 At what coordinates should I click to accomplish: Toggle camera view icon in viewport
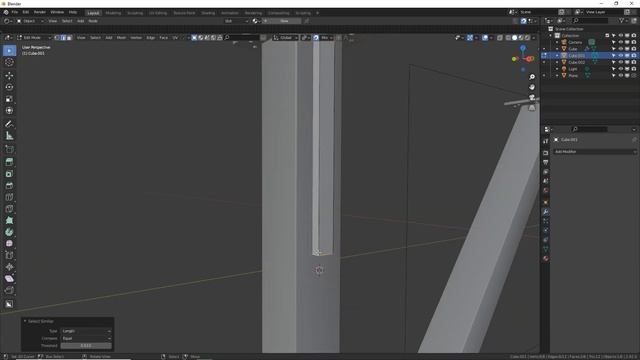click(x=532, y=97)
